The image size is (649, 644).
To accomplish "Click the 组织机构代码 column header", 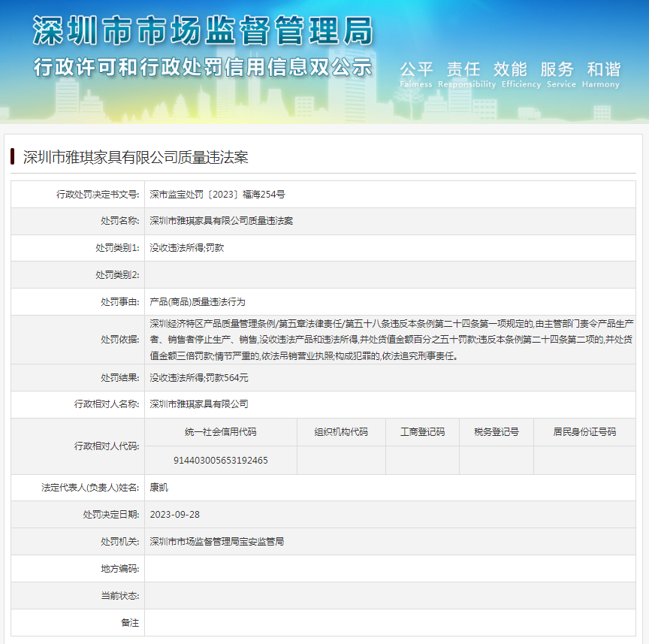I will coord(341,432).
